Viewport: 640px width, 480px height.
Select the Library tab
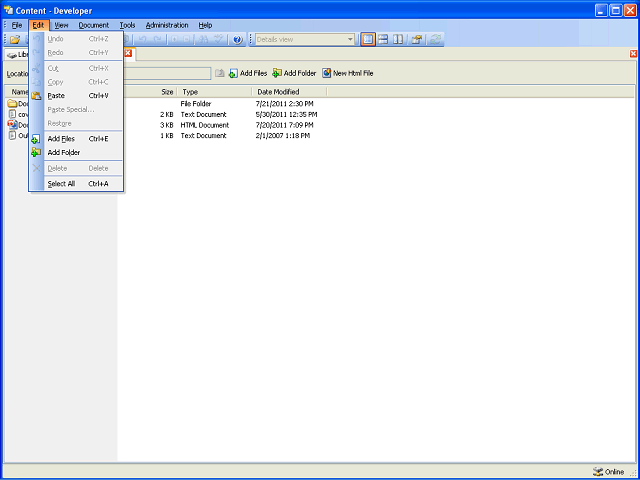[x=17, y=54]
